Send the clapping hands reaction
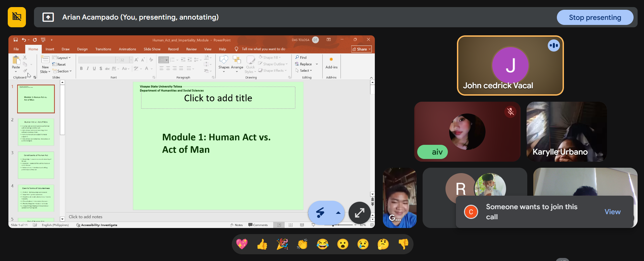The image size is (644, 261). [302, 244]
